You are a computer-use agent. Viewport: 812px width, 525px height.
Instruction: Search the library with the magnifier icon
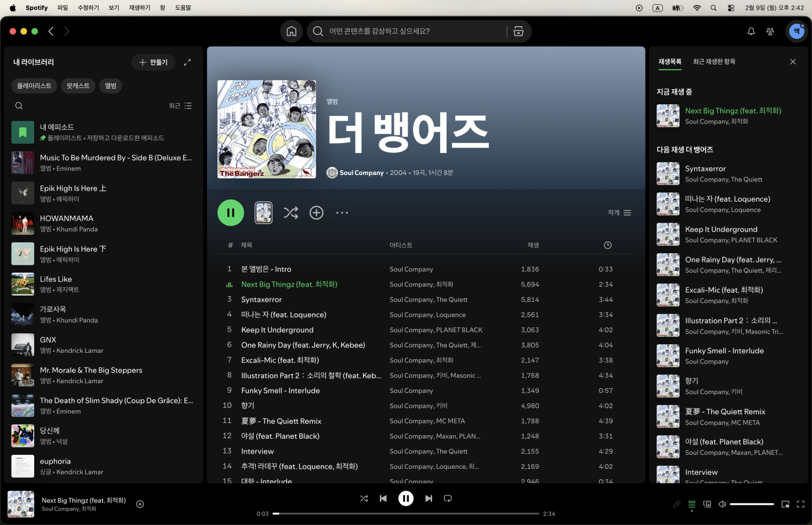[19, 106]
